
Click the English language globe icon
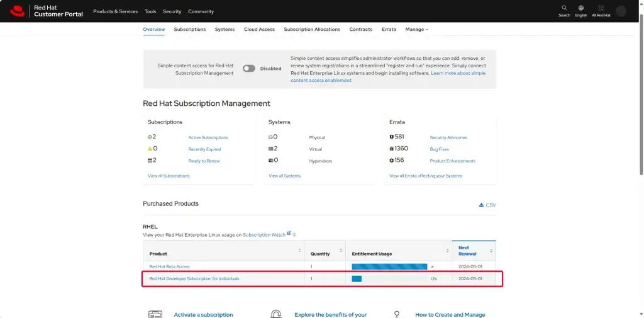(580, 8)
